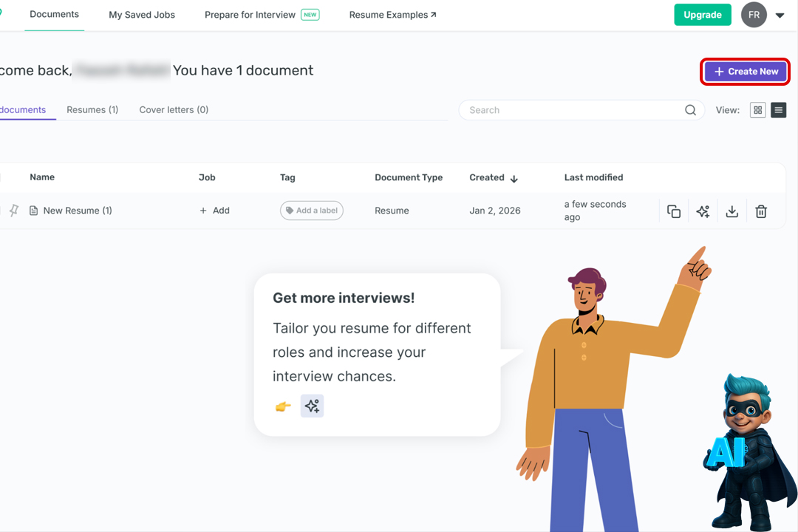Sort by Created column arrow
The height and width of the screenshot is (532, 798).
(514, 178)
